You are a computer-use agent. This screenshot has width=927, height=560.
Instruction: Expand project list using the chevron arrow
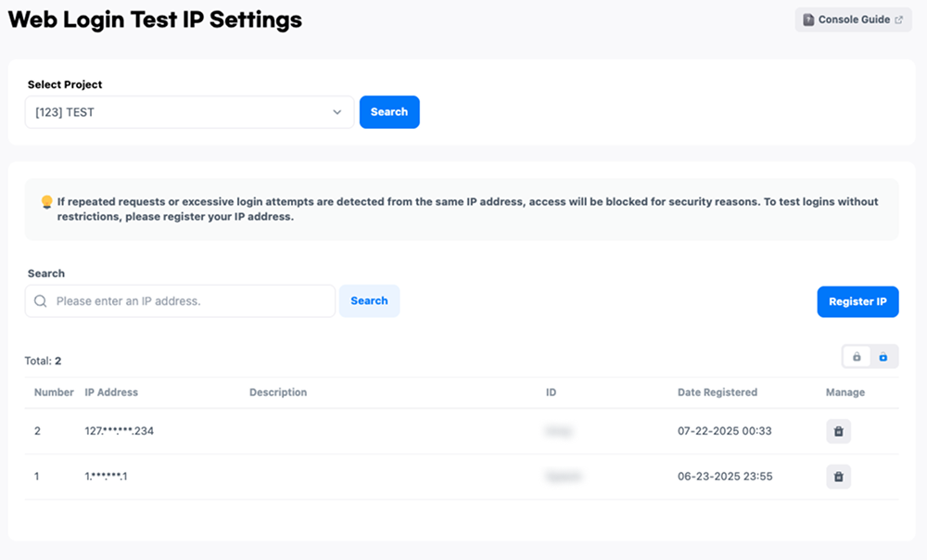[337, 112]
